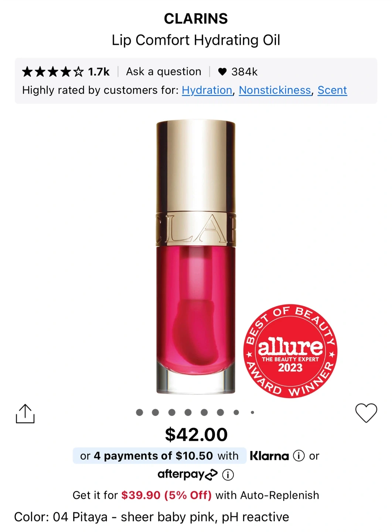Open Afterpay info icon
The image size is (392, 532).
pyautogui.click(x=228, y=475)
